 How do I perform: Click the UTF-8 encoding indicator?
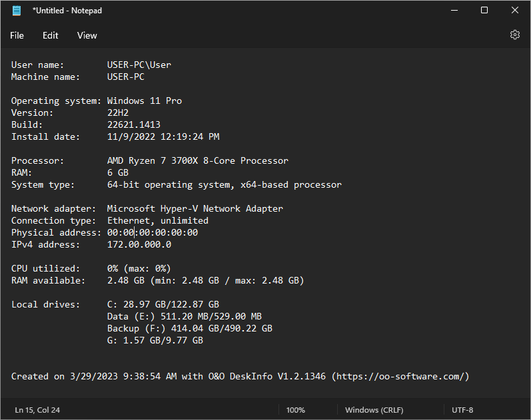tap(462, 410)
